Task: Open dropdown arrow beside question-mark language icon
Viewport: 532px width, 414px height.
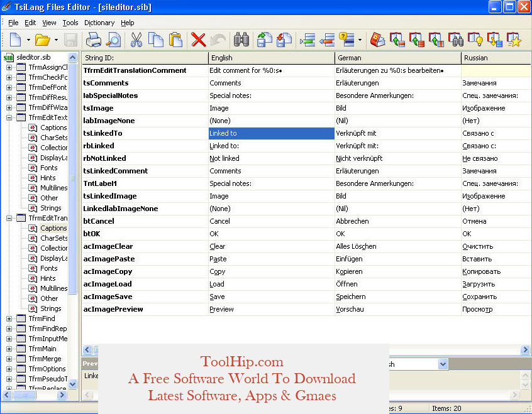Action: [360, 40]
